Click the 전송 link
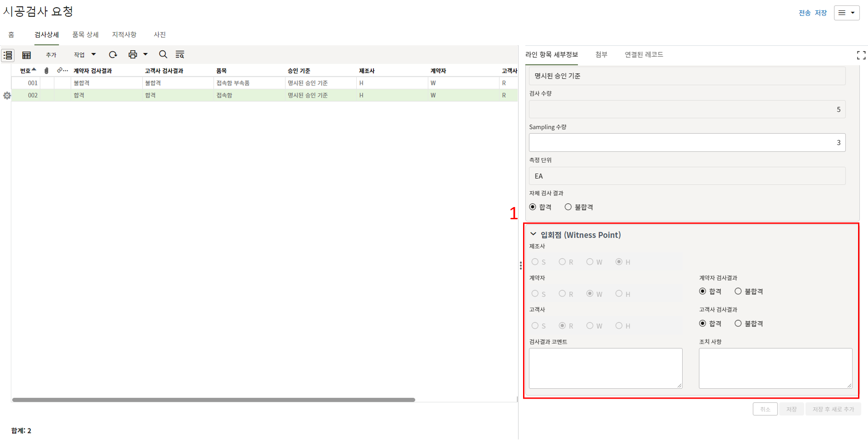Screen dimensions: 868x443 [804, 13]
